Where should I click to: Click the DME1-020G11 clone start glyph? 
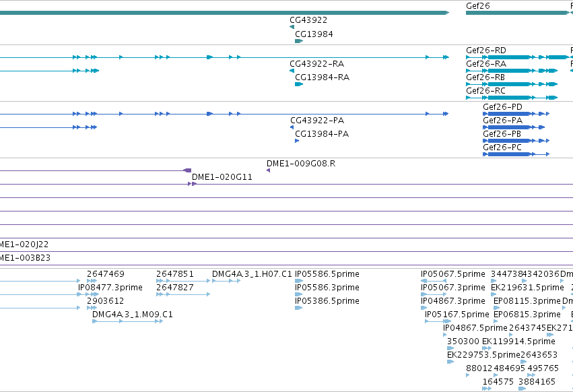pyautogui.click(x=192, y=184)
